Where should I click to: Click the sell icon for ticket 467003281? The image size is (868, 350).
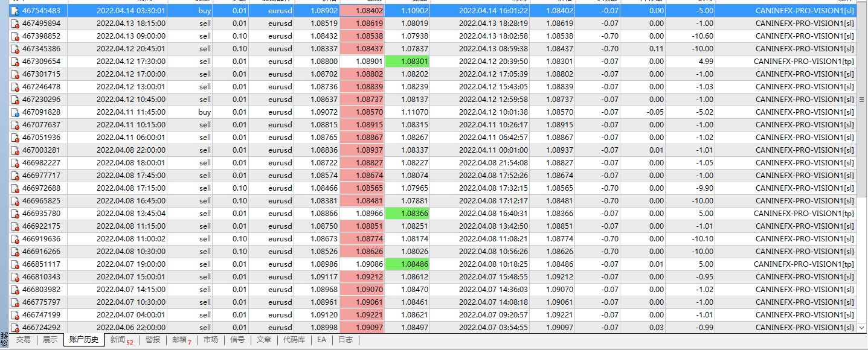point(15,150)
